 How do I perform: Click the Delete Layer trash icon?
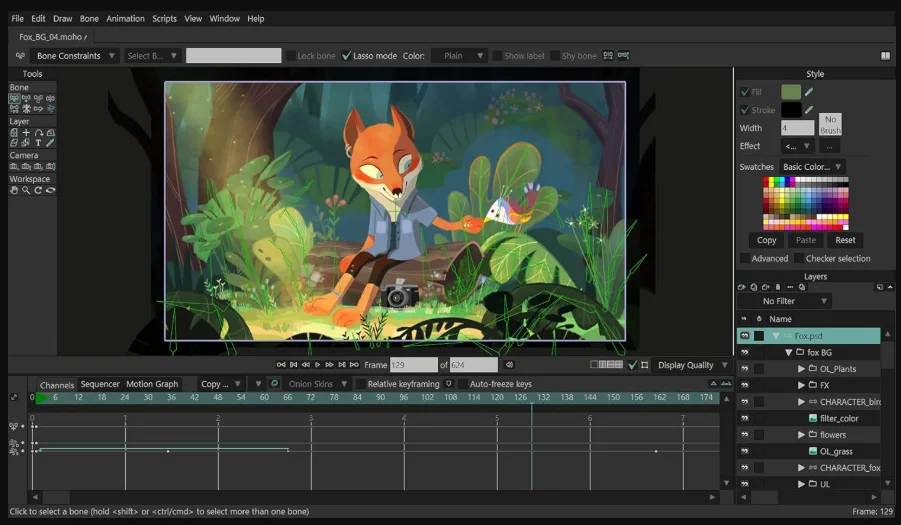778,287
